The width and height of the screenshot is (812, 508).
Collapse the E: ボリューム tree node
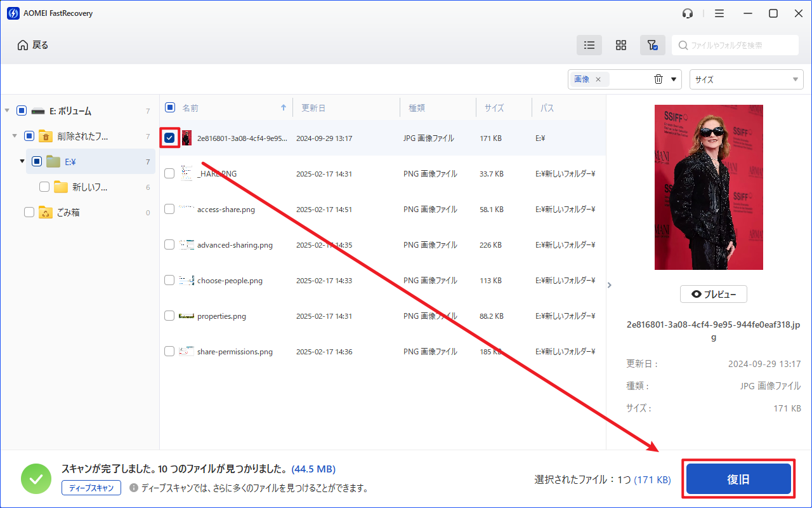point(7,110)
